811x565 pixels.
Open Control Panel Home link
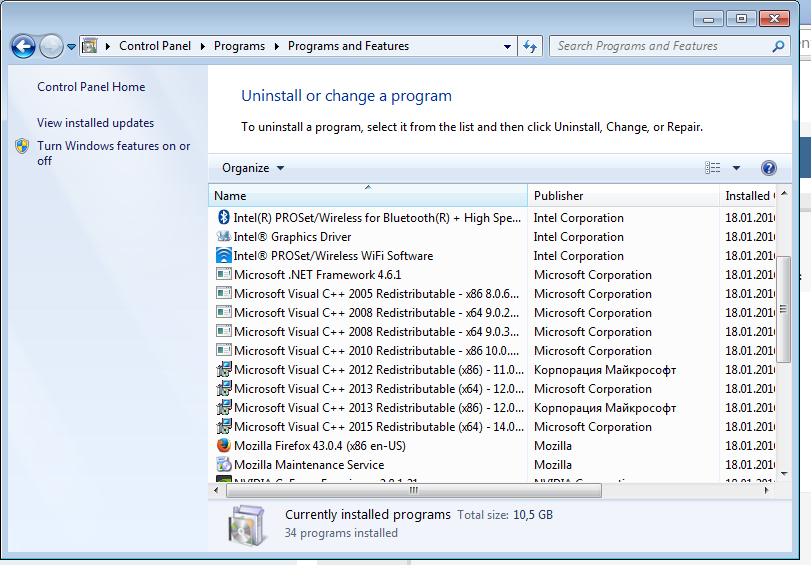pyautogui.click(x=91, y=87)
